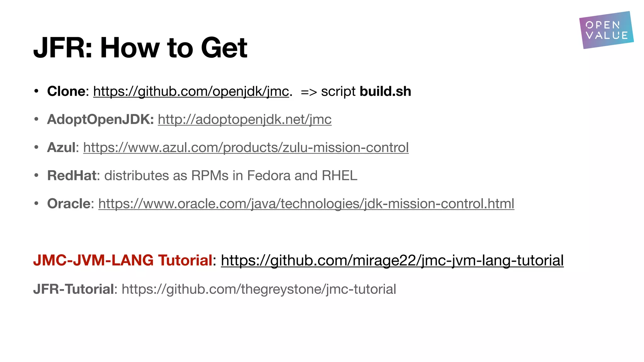Click the bullet point before "Clone"
This screenshot has width=644, height=362.
(36, 91)
